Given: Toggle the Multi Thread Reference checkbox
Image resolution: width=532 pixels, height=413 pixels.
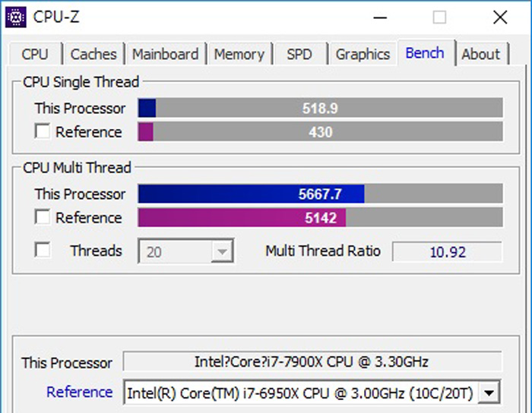Looking at the screenshot, I should click(43, 217).
